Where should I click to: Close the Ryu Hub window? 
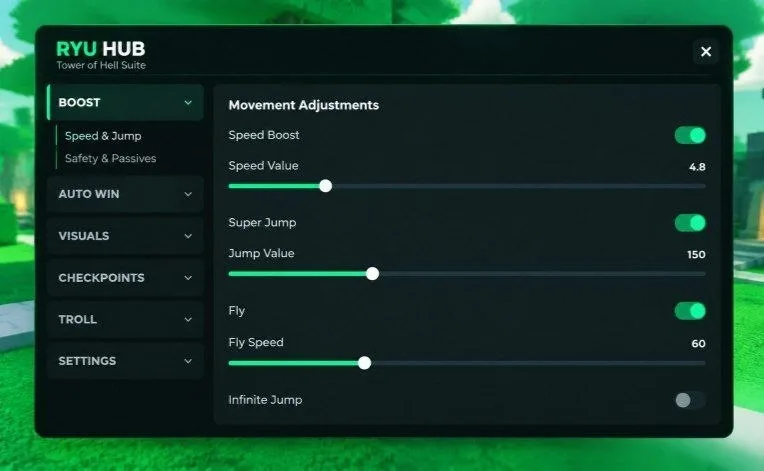pos(706,52)
